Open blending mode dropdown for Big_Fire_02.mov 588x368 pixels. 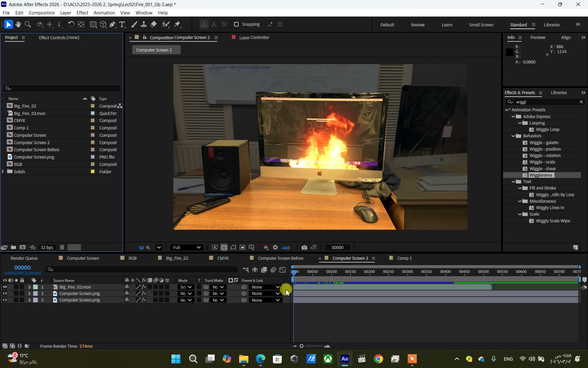coord(186,287)
